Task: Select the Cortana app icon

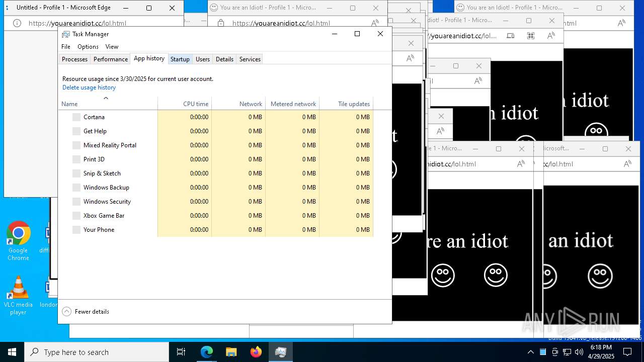Action: coord(76,117)
